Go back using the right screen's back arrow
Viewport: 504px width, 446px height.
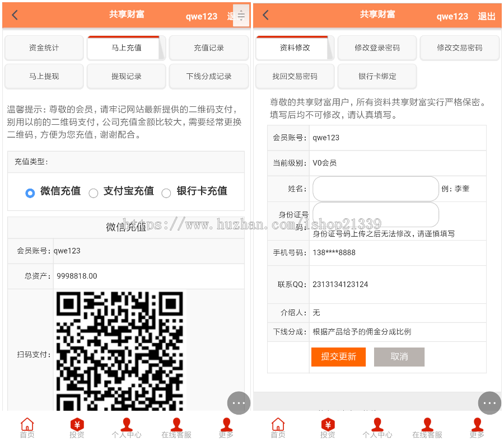click(x=265, y=15)
